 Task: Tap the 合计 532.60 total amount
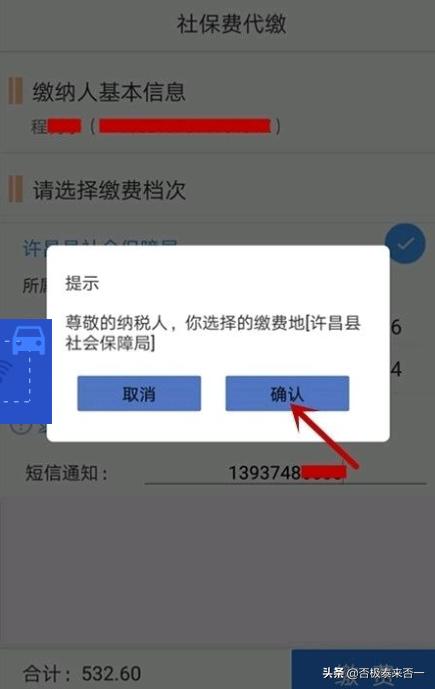82,673
